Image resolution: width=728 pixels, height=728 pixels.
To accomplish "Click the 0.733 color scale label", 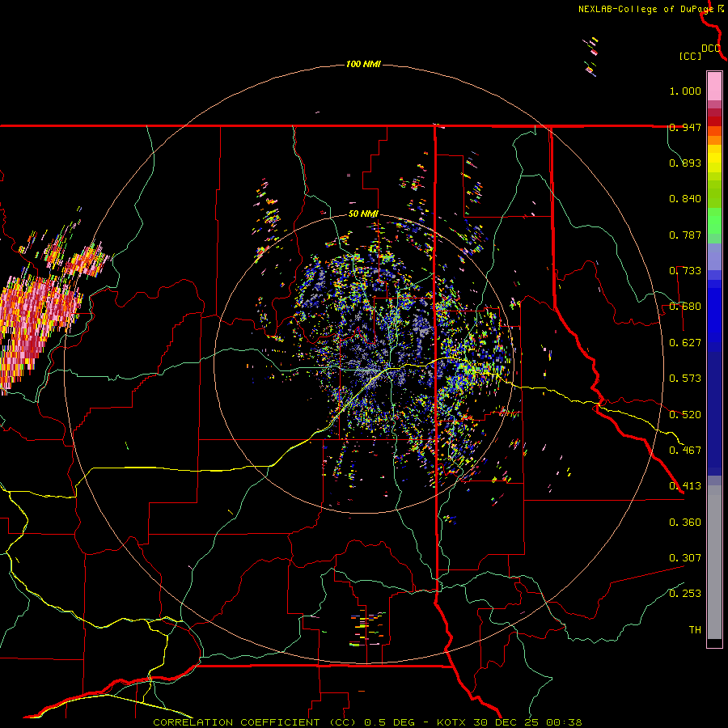I will click(x=685, y=271).
